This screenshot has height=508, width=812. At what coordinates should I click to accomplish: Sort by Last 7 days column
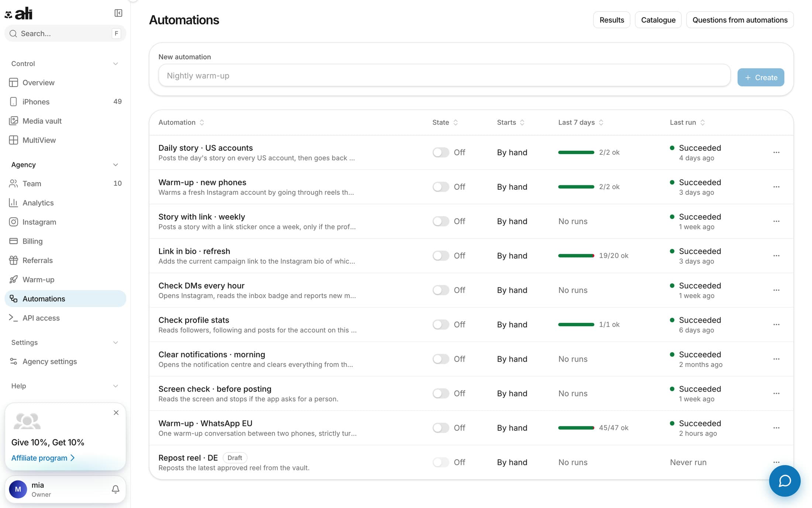(x=581, y=122)
